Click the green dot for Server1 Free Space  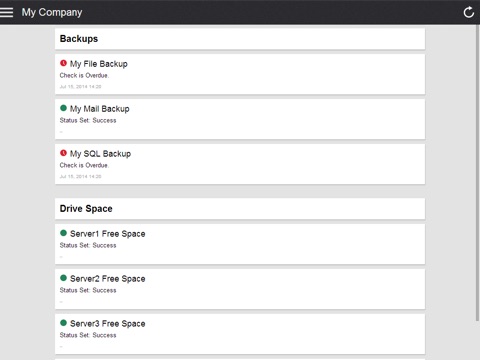pyautogui.click(x=63, y=233)
